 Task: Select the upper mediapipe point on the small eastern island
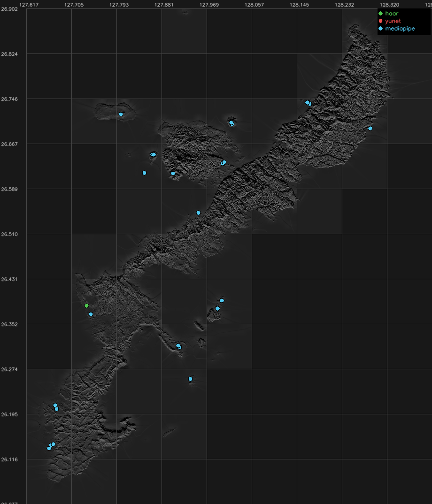click(222, 301)
